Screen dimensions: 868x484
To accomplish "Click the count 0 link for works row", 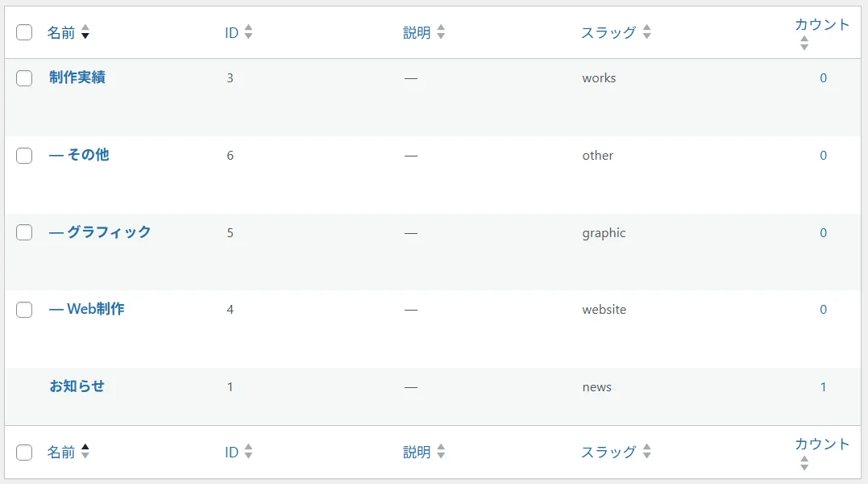I will coord(823,77).
